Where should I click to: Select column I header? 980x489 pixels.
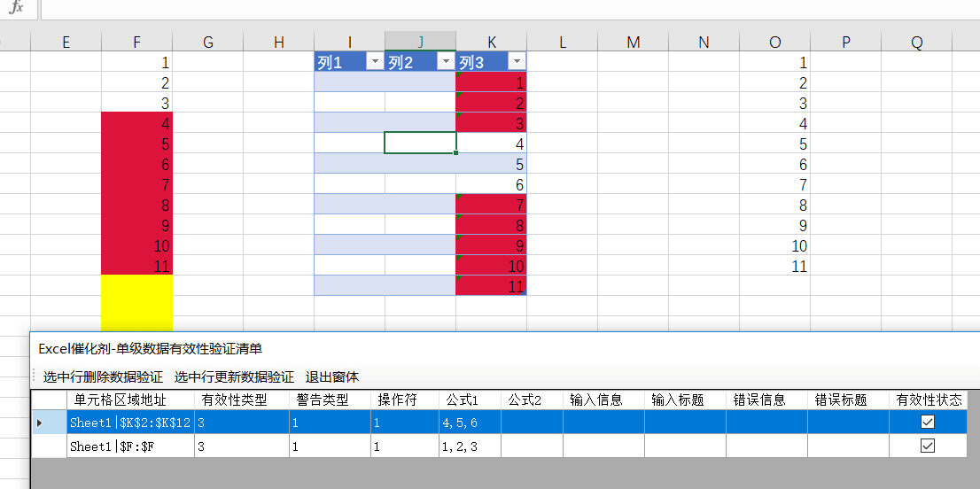pos(349,42)
